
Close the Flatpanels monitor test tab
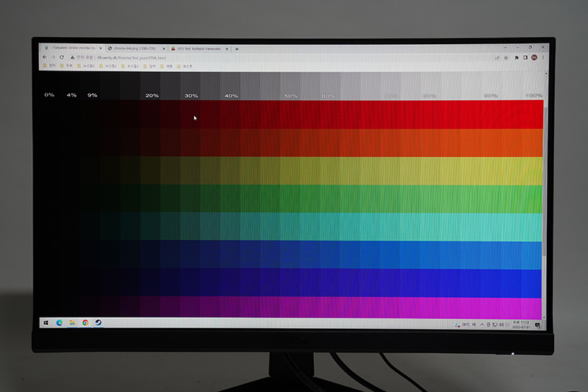(101, 49)
